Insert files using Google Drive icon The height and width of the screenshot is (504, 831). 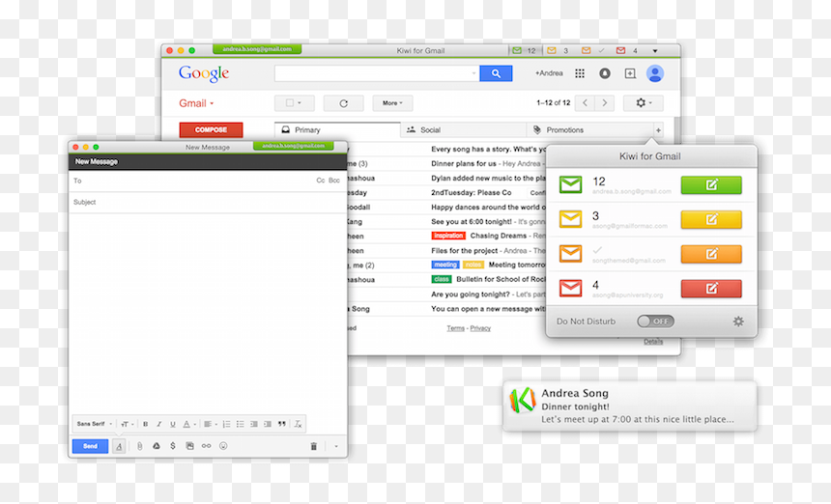point(157,446)
